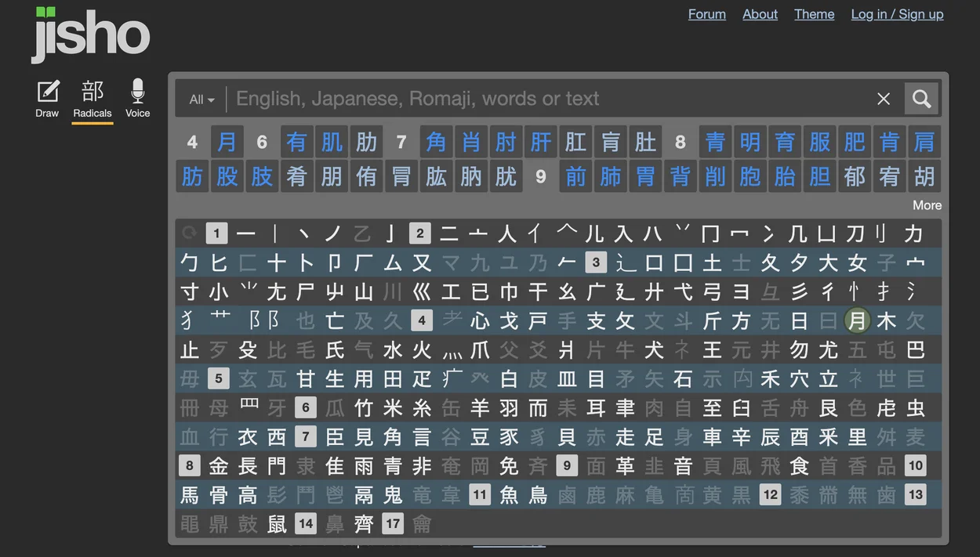Pick kanji 服 from results
Screen dimensions: 980x557
820,142
